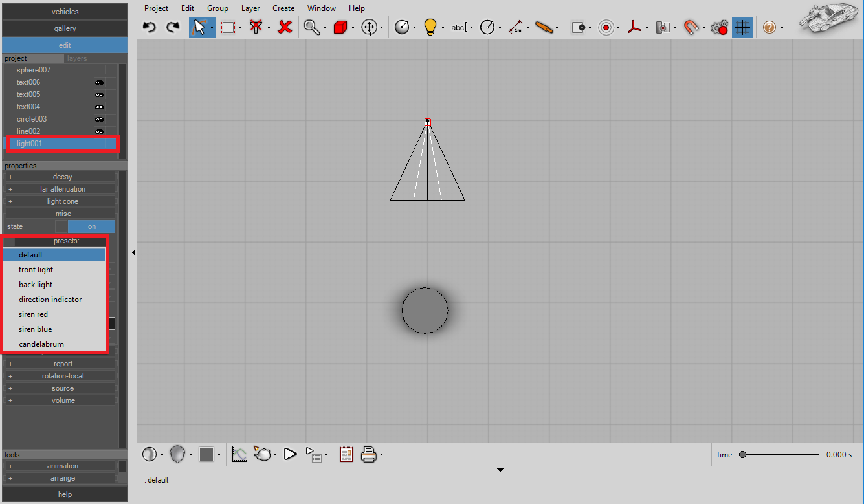Click the 1m distance dimension icon
Image resolution: width=864 pixels, height=504 pixels.
[x=516, y=27]
